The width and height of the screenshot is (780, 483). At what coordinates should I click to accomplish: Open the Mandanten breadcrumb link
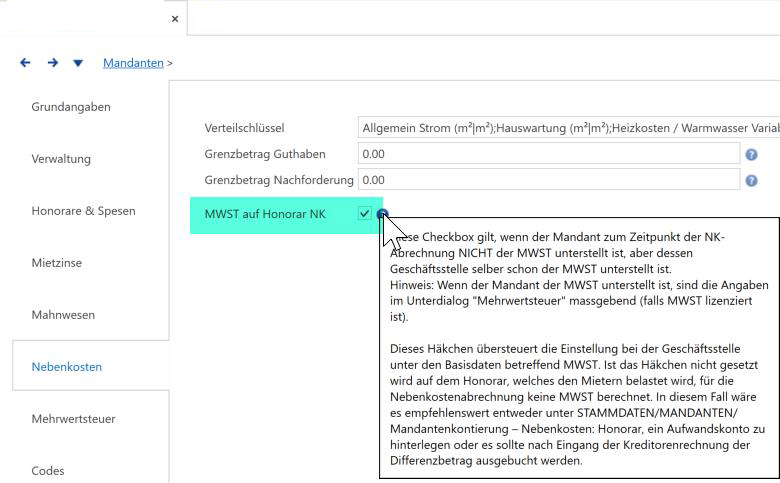click(x=133, y=63)
